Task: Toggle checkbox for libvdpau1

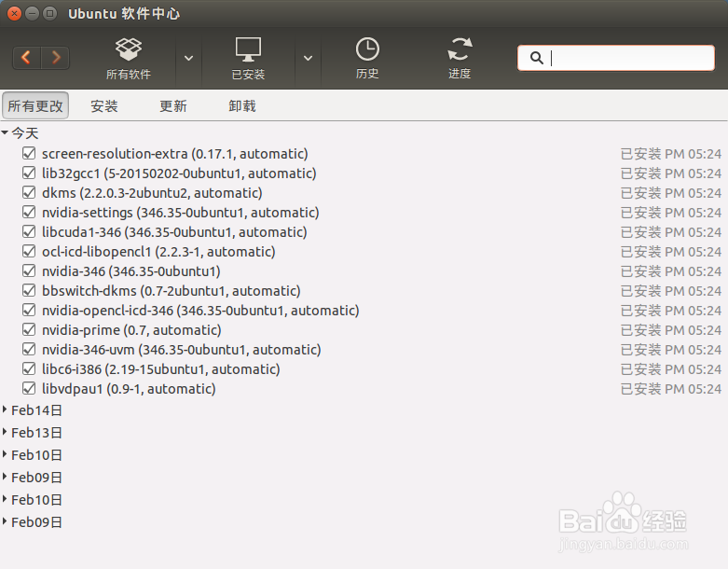Action: 29,388
